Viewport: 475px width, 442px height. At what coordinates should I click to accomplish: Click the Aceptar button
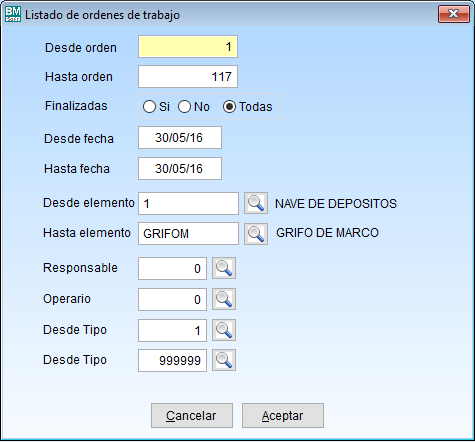[x=283, y=416]
